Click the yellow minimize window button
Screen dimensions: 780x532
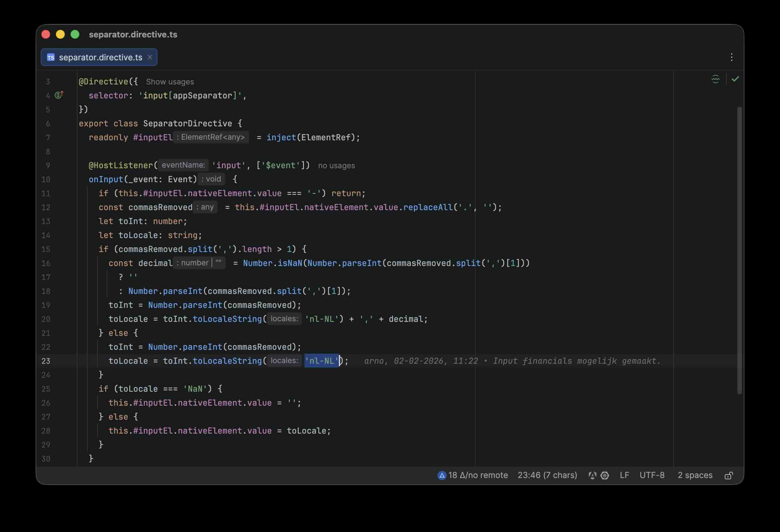point(60,35)
